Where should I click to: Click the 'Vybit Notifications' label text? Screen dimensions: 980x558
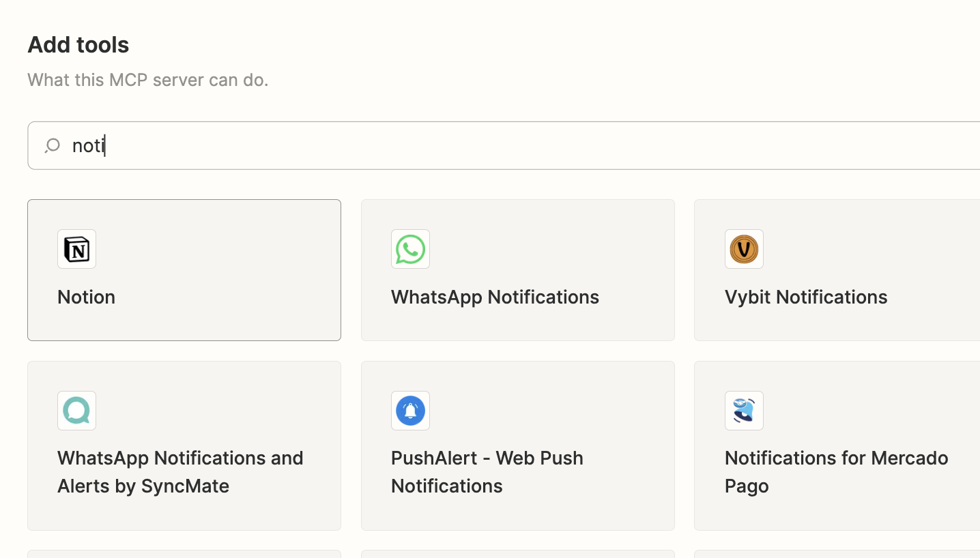point(806,297)
